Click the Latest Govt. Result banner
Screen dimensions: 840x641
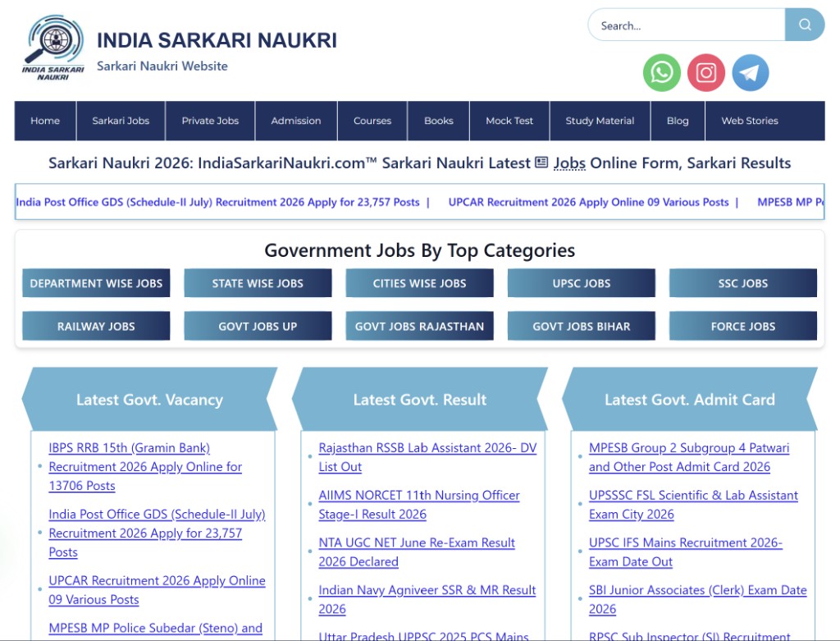tap(419, 399)
